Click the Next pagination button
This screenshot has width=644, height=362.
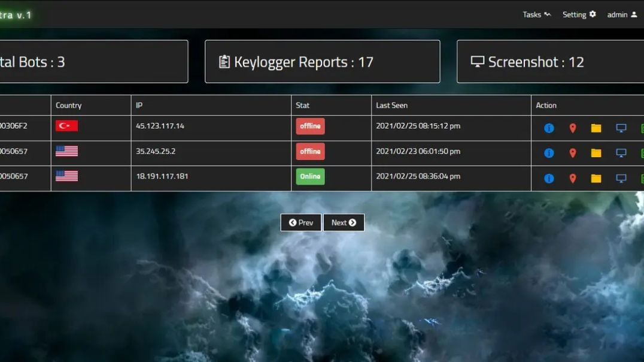(x=344, y=222)
